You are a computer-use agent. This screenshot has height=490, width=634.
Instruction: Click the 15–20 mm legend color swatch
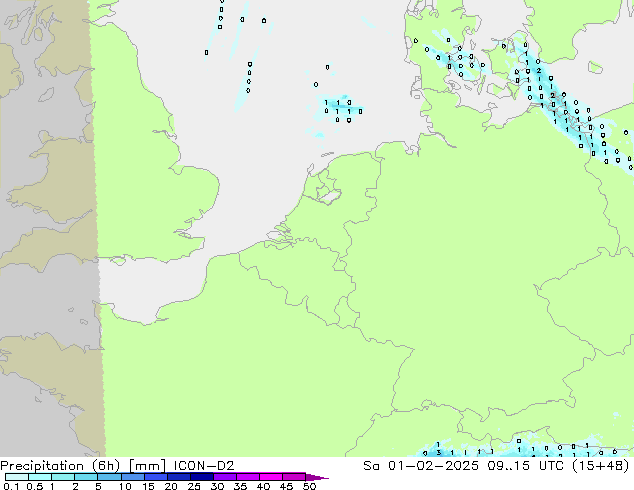pyautogui.click(x=156, y=477)
